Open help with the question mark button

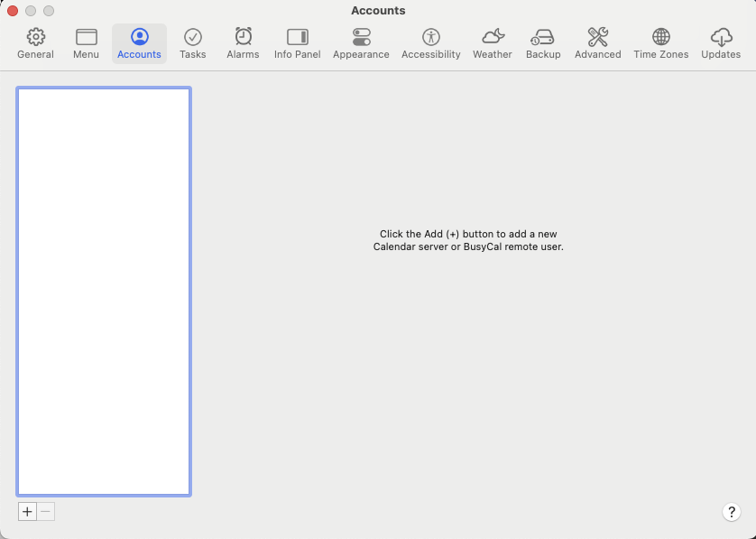pos(732,512)
